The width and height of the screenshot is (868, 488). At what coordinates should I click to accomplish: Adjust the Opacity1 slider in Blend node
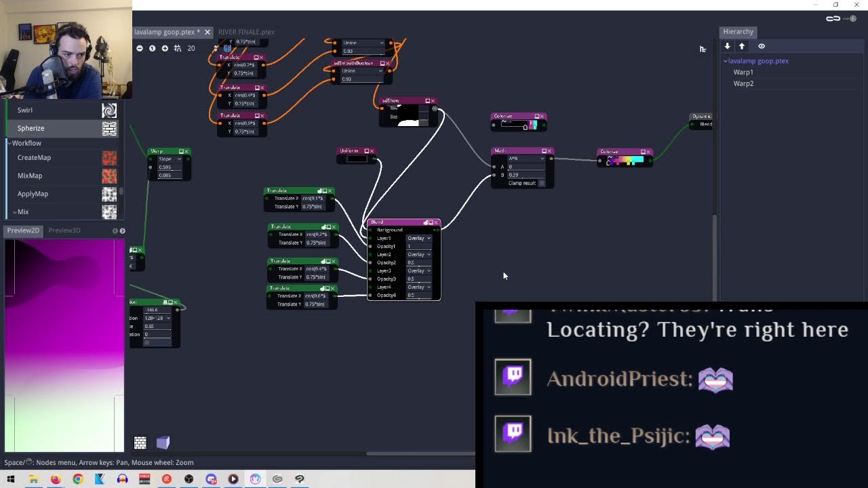tap(419, 246)
